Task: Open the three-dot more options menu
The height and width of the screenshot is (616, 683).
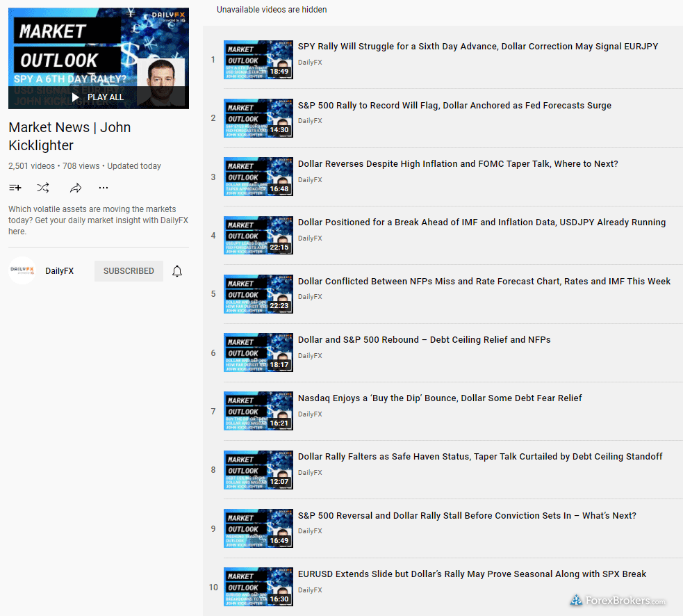Action: tap(104, 188)
